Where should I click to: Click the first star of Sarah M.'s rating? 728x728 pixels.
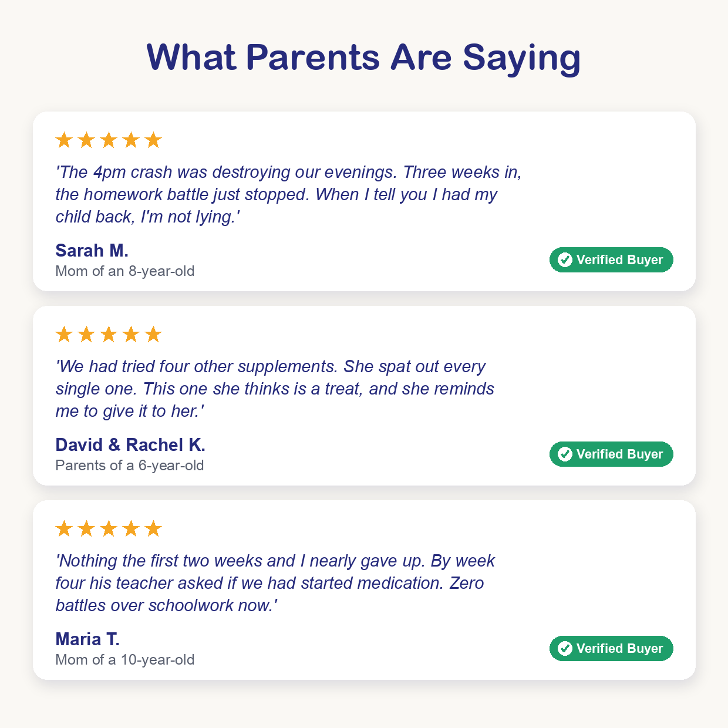coord(64,140)
